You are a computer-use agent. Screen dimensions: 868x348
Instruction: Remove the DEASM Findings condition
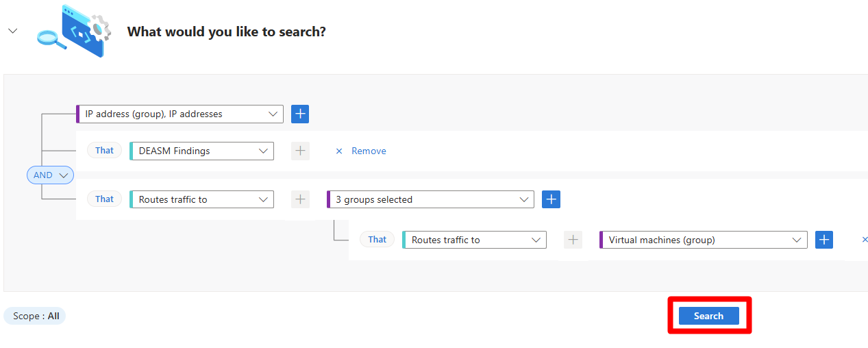pos(369,151)
